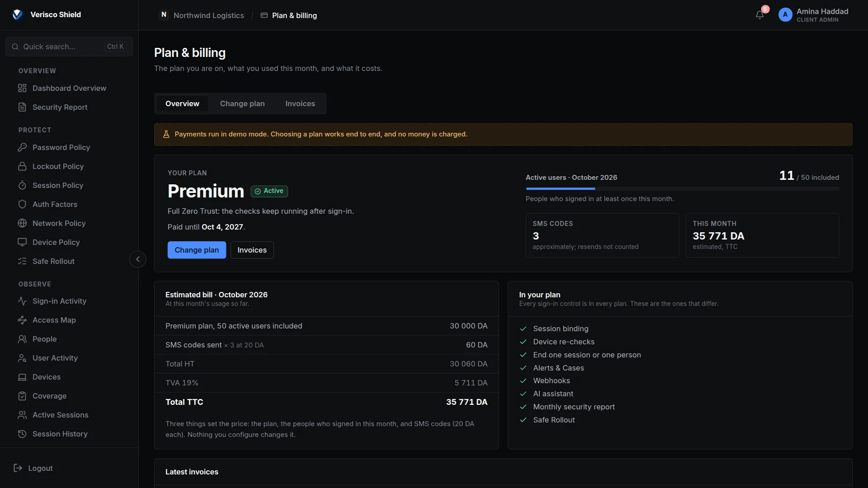Click the Invoices button under Premium
This screenshot has height=488, width=868.
point(252,250)
